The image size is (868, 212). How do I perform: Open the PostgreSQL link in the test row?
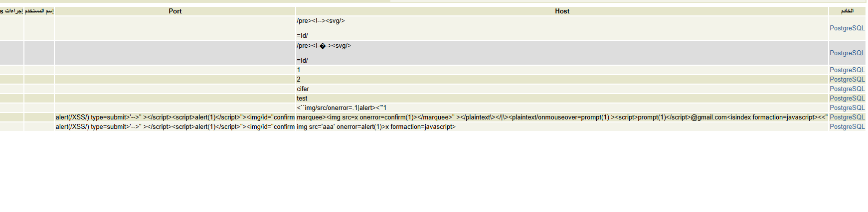point(847,99)
